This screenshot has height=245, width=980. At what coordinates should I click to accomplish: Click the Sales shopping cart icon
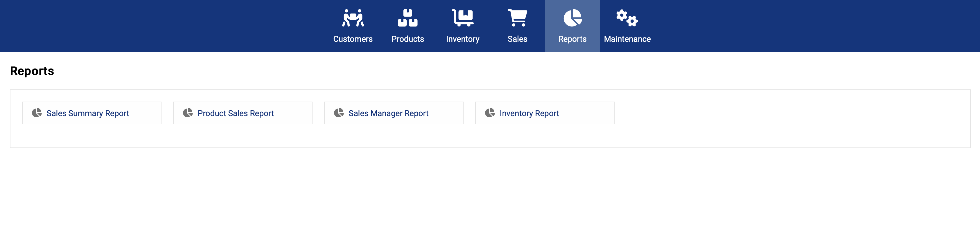pyautogui.click(x=517, y=18)
